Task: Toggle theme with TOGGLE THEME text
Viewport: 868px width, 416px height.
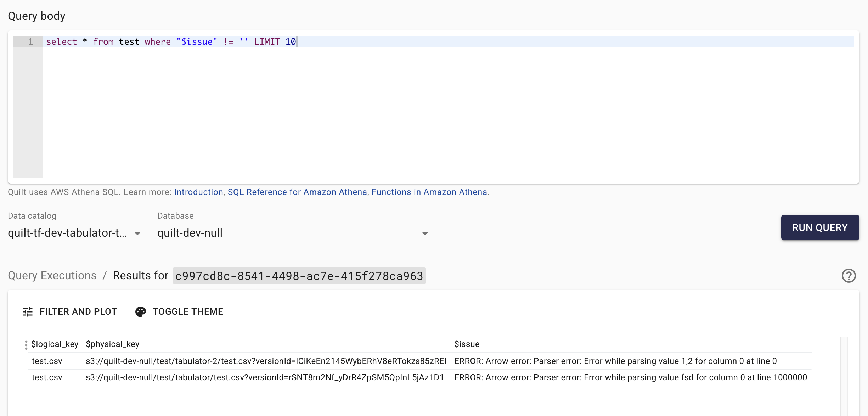Action: (188, 311)
